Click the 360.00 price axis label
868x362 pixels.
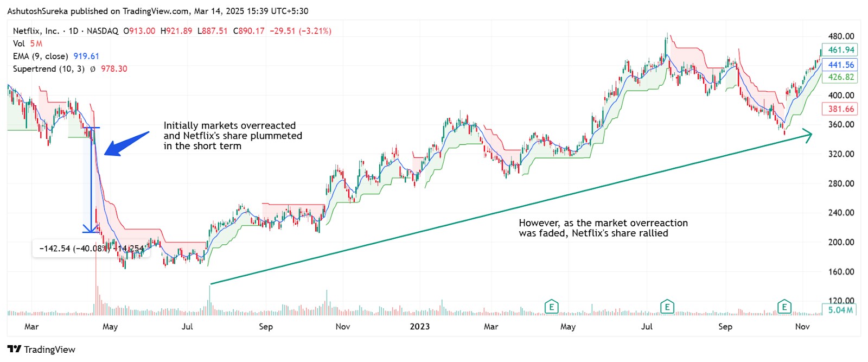click(x=841, y=124)
